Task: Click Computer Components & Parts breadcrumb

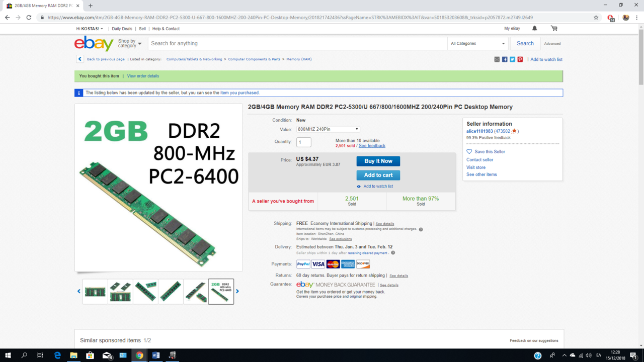Action: pyautogui.click(x=254, y=59)
